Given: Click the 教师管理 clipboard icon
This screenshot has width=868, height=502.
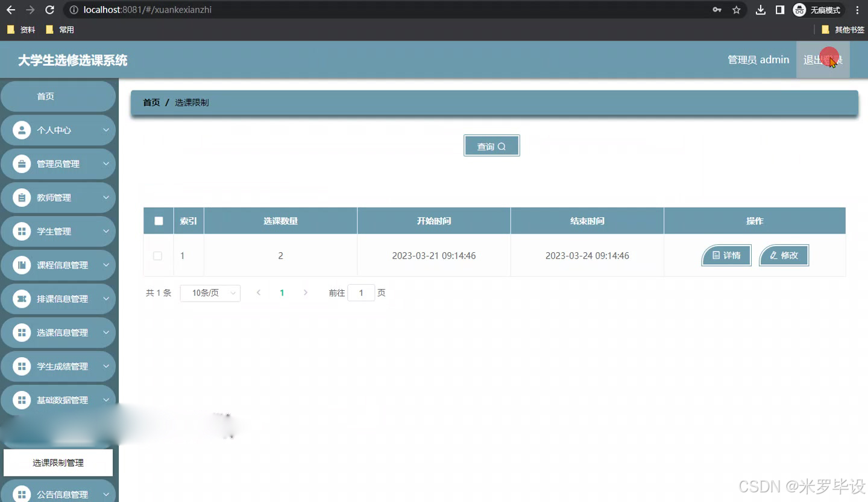Looking at the screenshot, I should pos(22,197).
